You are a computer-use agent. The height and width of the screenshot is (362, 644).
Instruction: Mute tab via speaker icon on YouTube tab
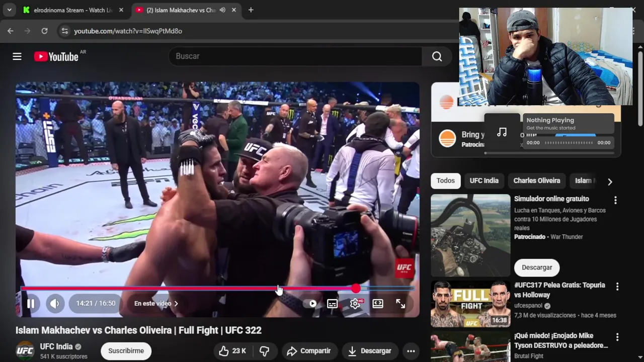222,10
